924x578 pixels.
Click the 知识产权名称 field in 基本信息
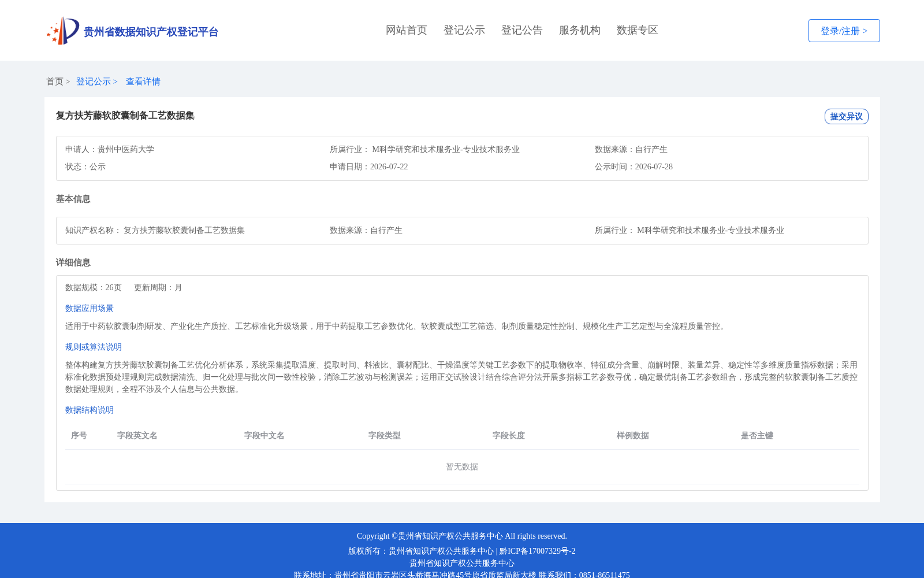[155, 230]
